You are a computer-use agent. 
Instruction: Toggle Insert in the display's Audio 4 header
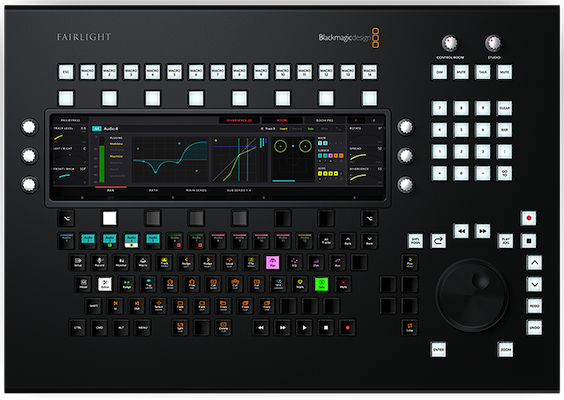283,128
